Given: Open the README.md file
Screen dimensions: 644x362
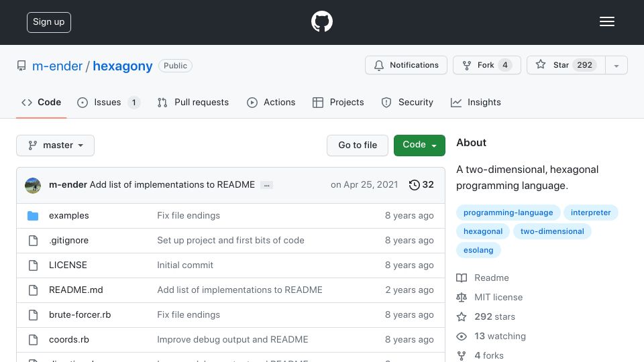Looking at the screenshot, I should (76, 290).
